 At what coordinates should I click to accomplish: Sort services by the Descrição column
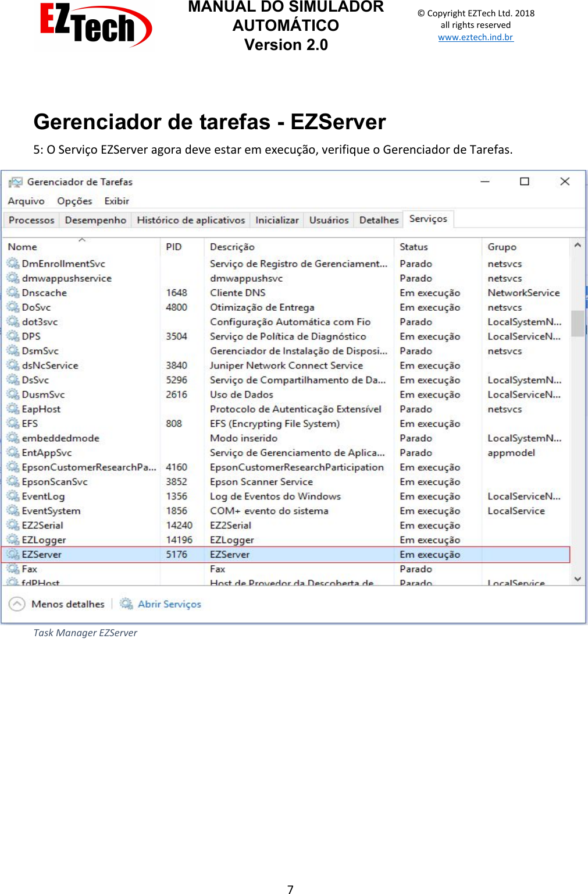tap(300, 247)
